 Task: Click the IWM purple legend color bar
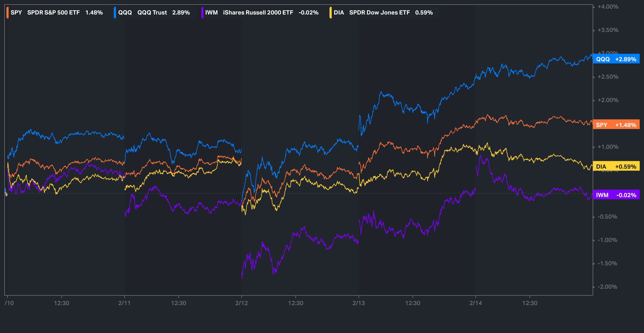202,13
